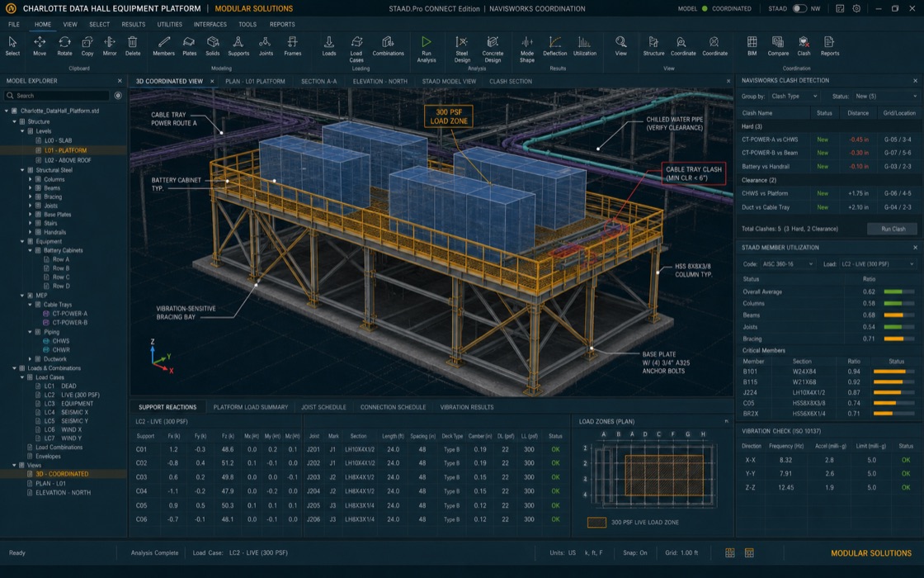This screenshot has height=578, width=924.
Task: Choose the Solids modeling tool
Action: (x=213, y=45)
